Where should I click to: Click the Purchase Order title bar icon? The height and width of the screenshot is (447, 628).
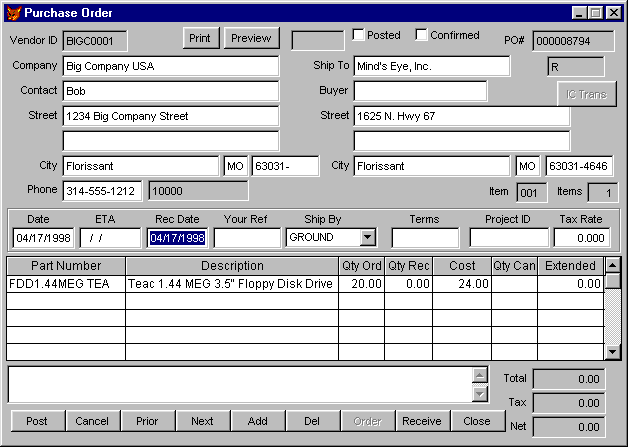point(12,12)
